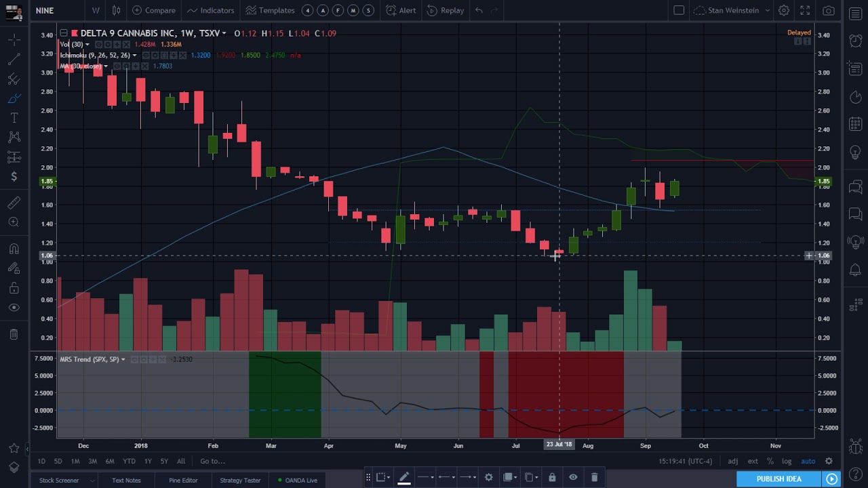The height and width of the screenshot is (488, 868).
Task: Open the Stan Weinstein layout dropdown
Action: (732, 10)
